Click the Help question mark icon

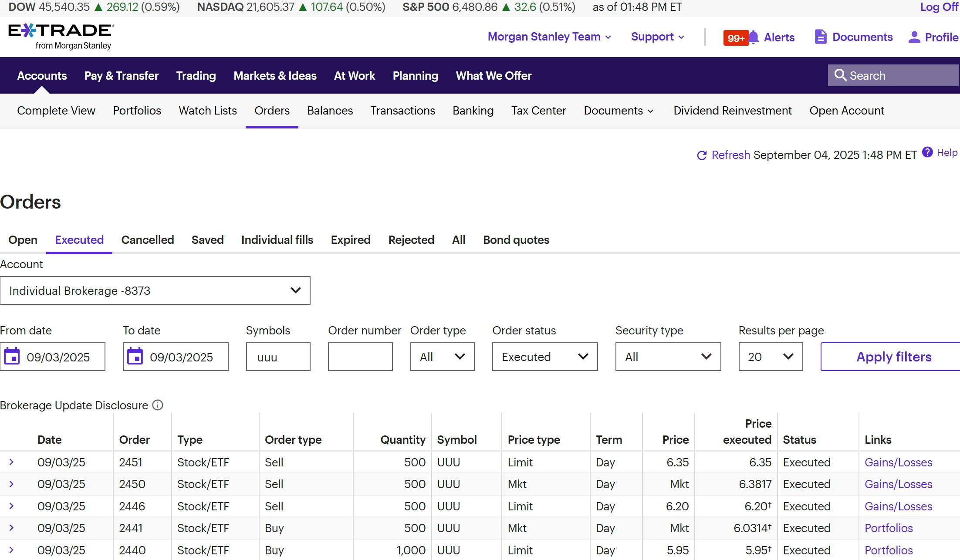(927, 152)
